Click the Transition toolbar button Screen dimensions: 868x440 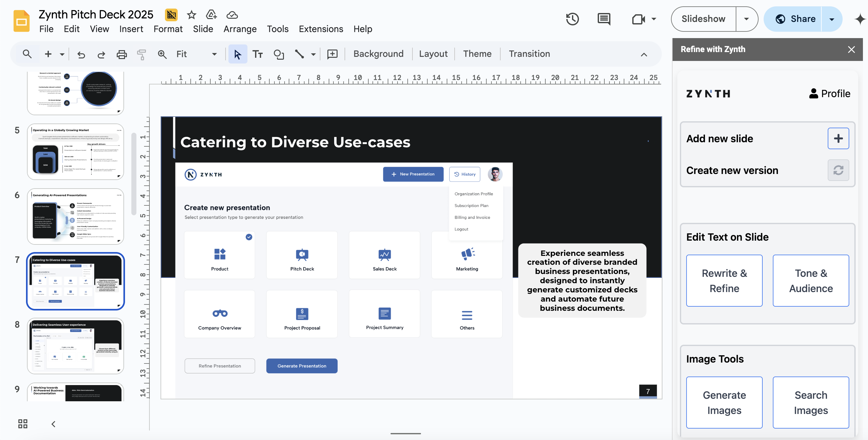tap(529, 54)
